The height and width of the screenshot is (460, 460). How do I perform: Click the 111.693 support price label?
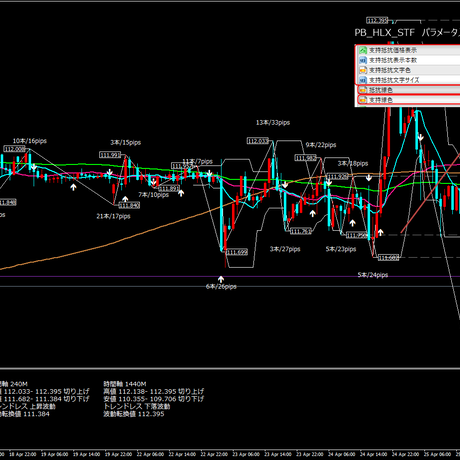pyautogui.click(x=237, y=252)
